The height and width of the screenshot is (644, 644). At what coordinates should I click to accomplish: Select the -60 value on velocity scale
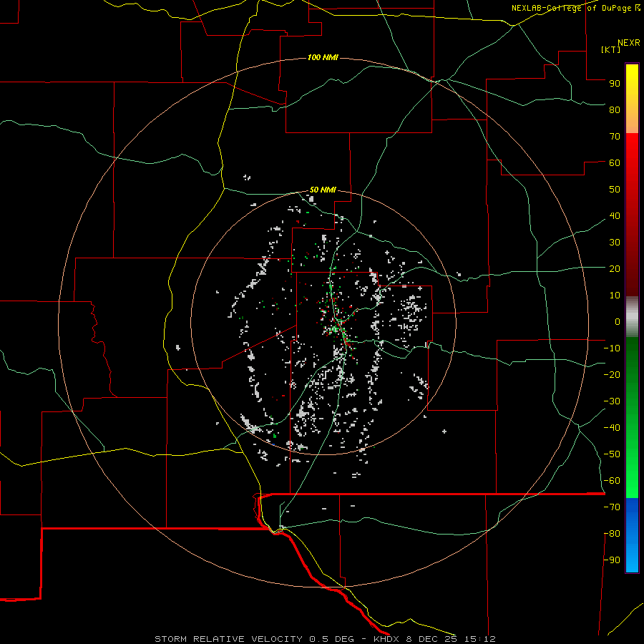(612, 481)
